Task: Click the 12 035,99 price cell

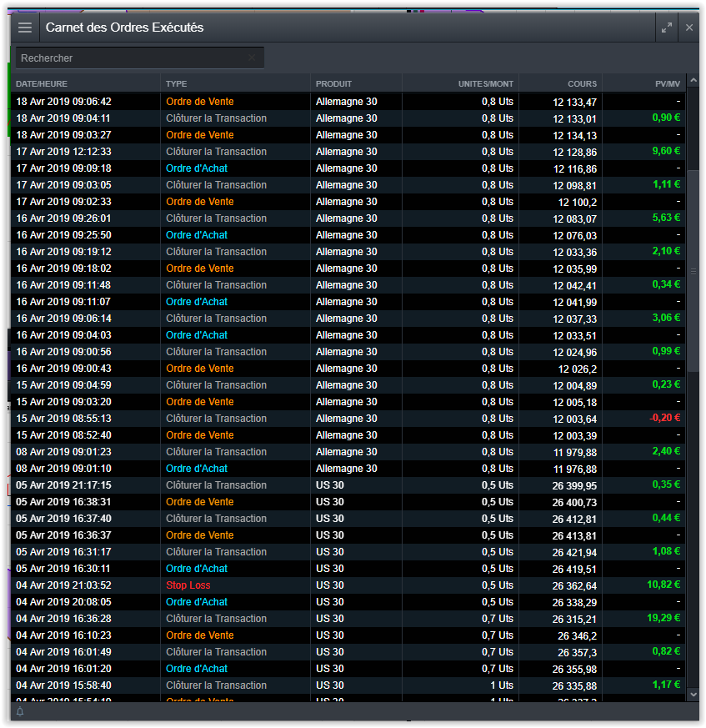Action: click(574, 269)
